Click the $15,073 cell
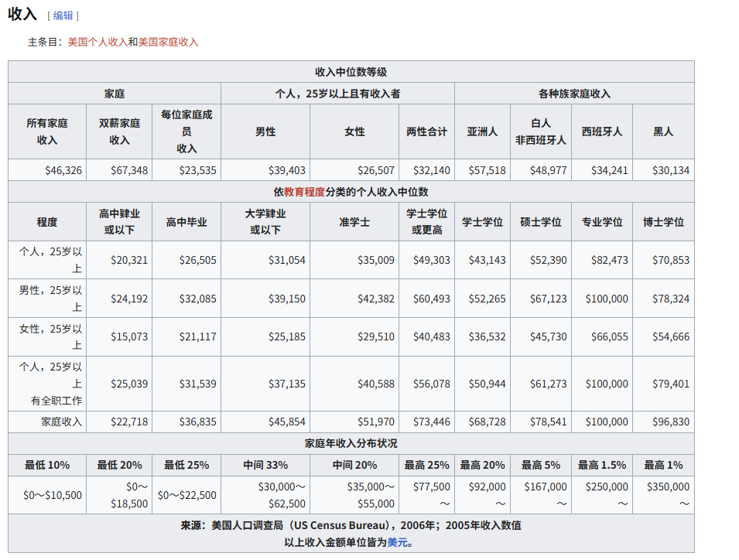This screenshot has width=739, height=560. tap(119, 336)
